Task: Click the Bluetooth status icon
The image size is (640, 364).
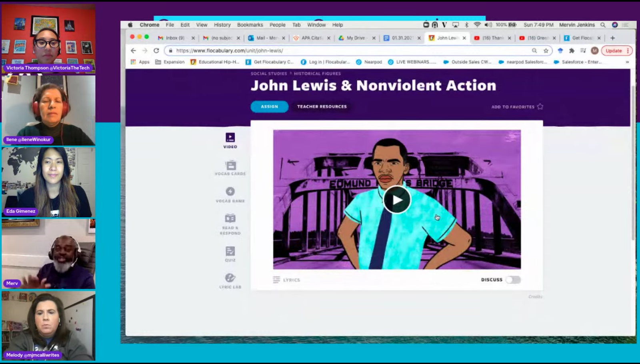Action: click(x=466, y=25)
